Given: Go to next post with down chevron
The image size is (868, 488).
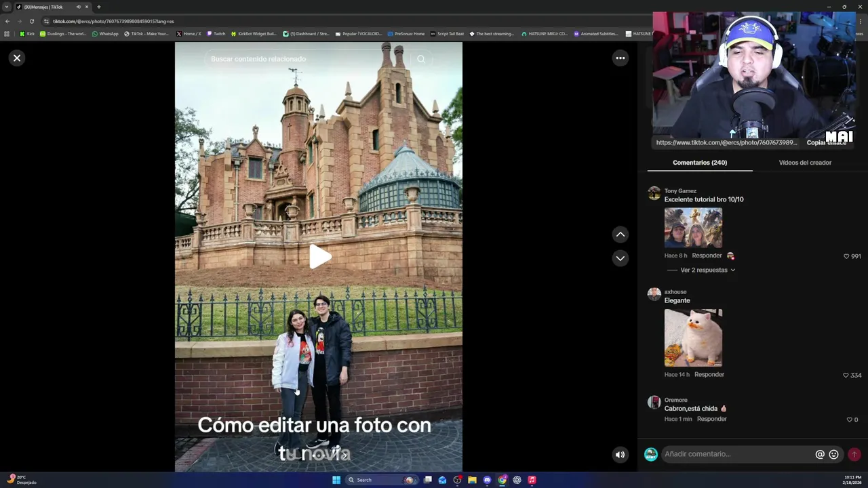Looking at the screenshot, I should (620, 258).
